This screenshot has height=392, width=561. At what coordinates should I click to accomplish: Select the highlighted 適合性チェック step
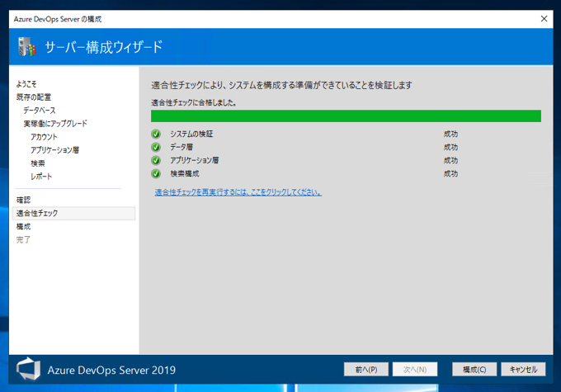73,213
